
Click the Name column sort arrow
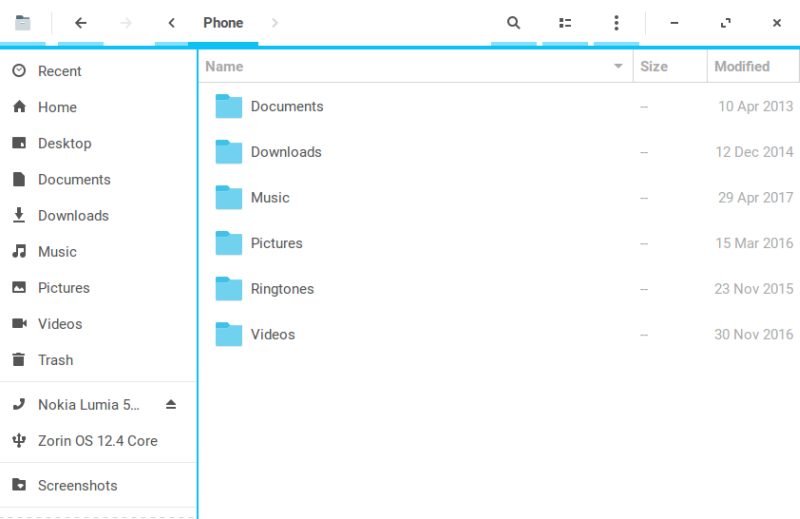pyautogui.click(x=618, y=66)
